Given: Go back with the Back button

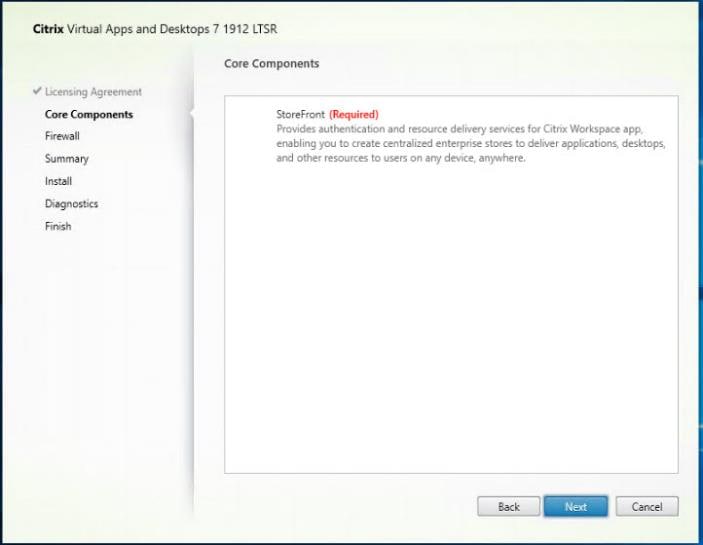Looking at the screenshot, I should tap(508, 506).
